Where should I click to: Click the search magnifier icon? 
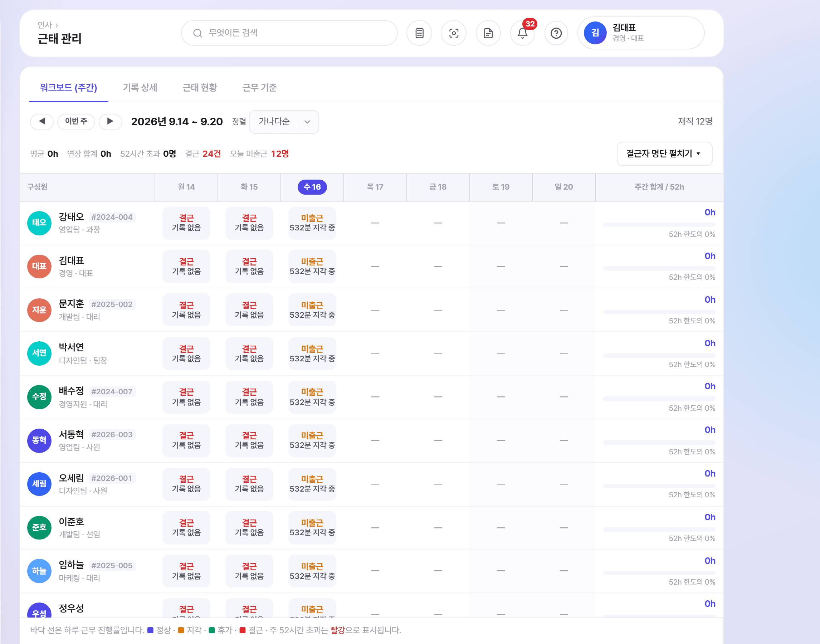(197, 33)
